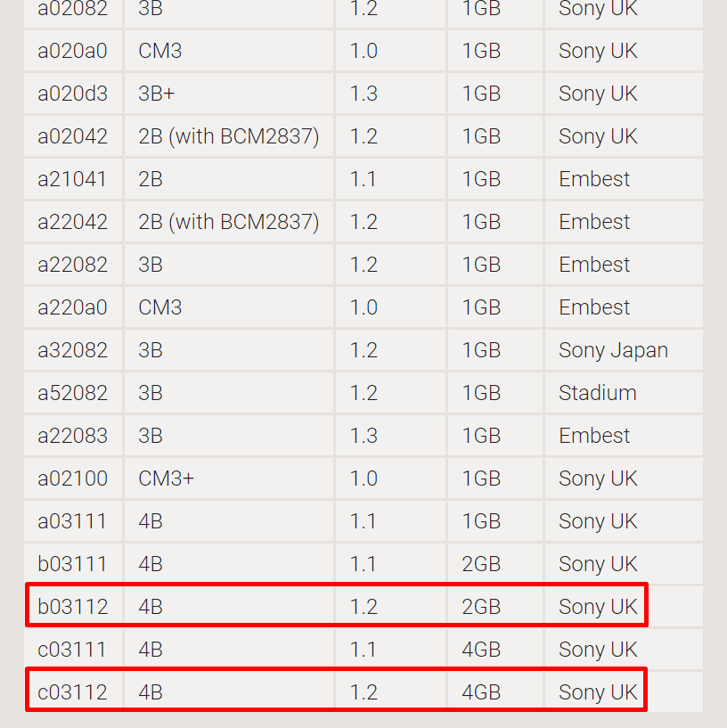727x728 pixels.
Task: Select the a22042 revision code cell
Action: coord(72,222)
